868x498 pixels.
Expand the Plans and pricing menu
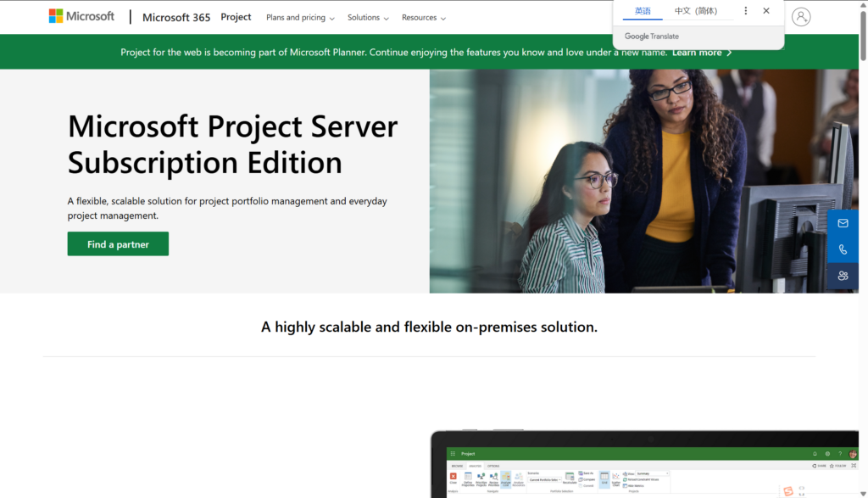(300, 18)
